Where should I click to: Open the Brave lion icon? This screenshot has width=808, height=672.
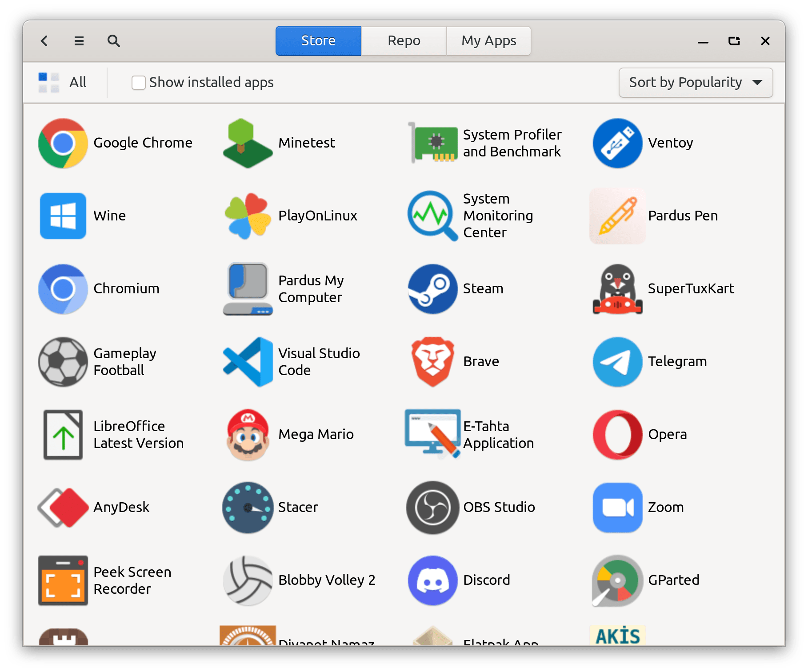pos(432,362)
